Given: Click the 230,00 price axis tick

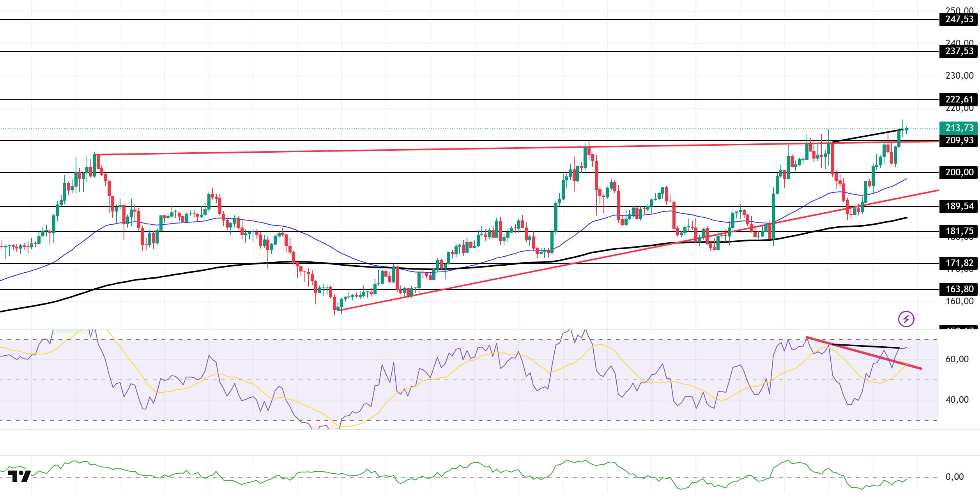Looking at the screenshot, I should pyautogui.click(x=959, y=76).
